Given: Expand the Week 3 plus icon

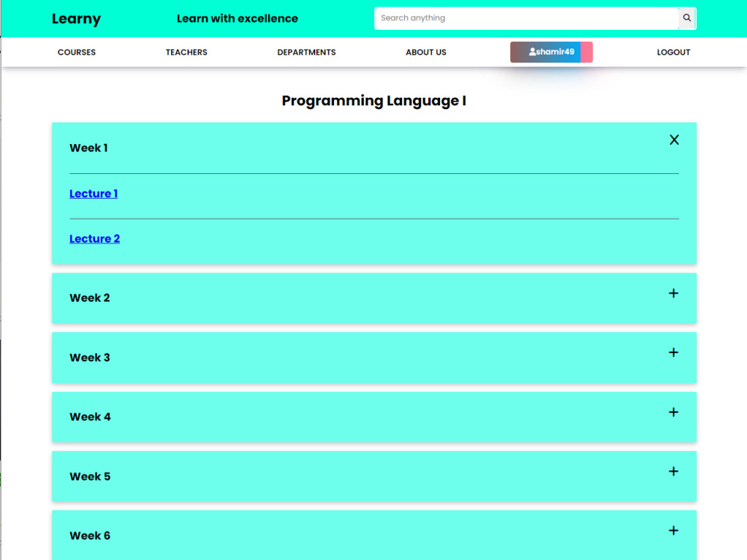Looking at the screenshot, I should [673, 353].
